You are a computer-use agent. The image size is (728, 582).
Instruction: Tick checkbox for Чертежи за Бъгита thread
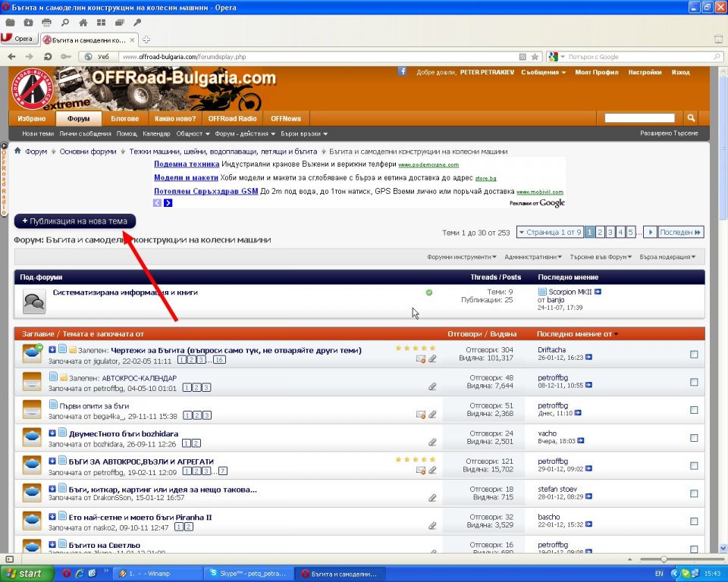(x=694, y=355)
